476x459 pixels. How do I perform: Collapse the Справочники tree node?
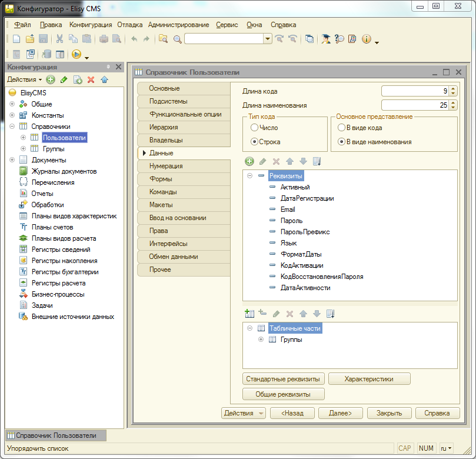click(12, 127)
